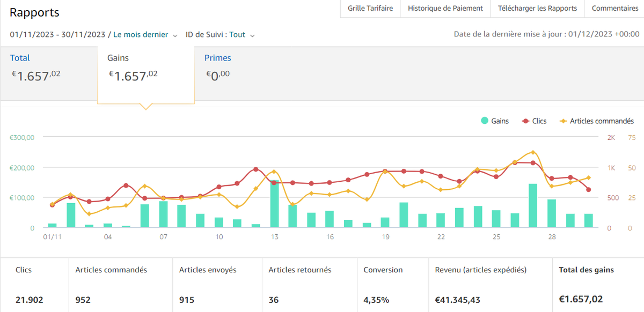Click the green gains bar on day 27
Screen dimensions: 644x312
[533, 206]
